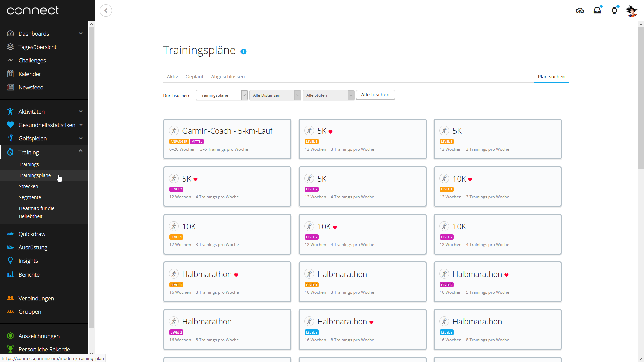This screenshot has height=362, width=644.
Task: Open Segmente submenu item
Action: (30, 197)
